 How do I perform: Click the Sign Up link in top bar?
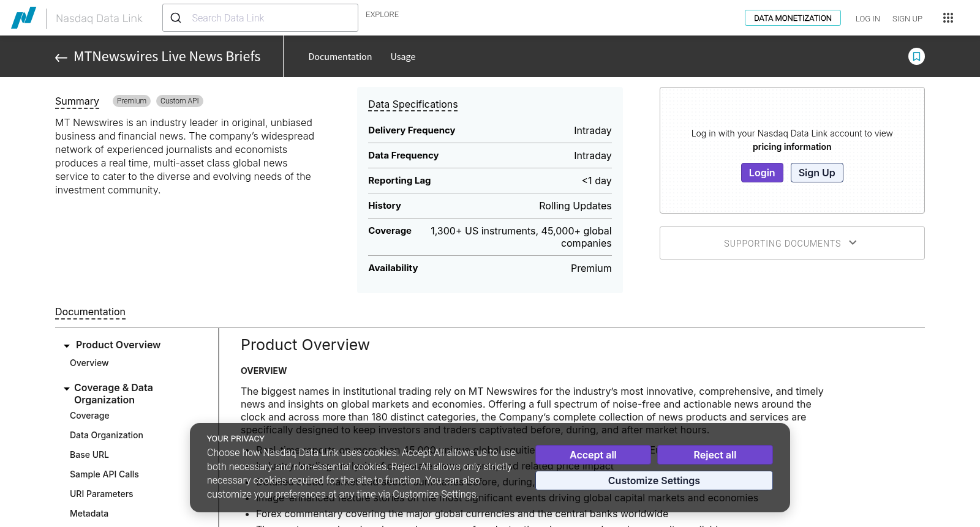coord(907,18)
